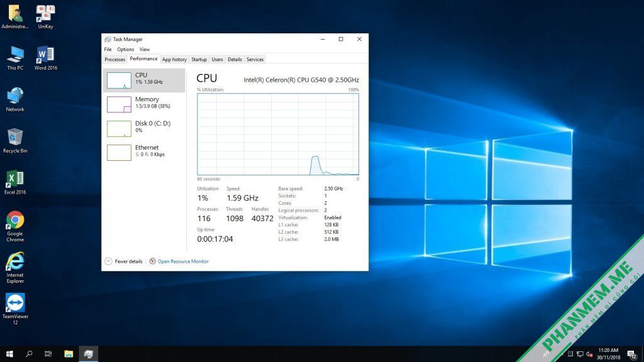Open the muted volume tray icon

589,354
